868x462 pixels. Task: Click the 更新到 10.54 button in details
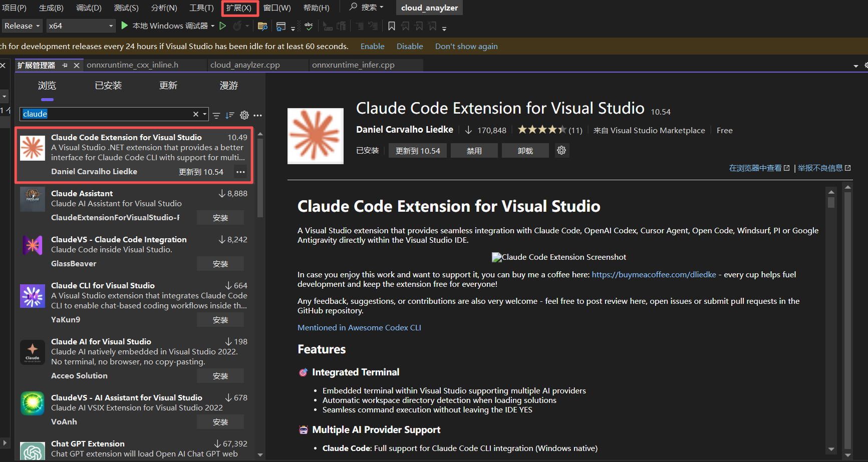pos(418,151)
